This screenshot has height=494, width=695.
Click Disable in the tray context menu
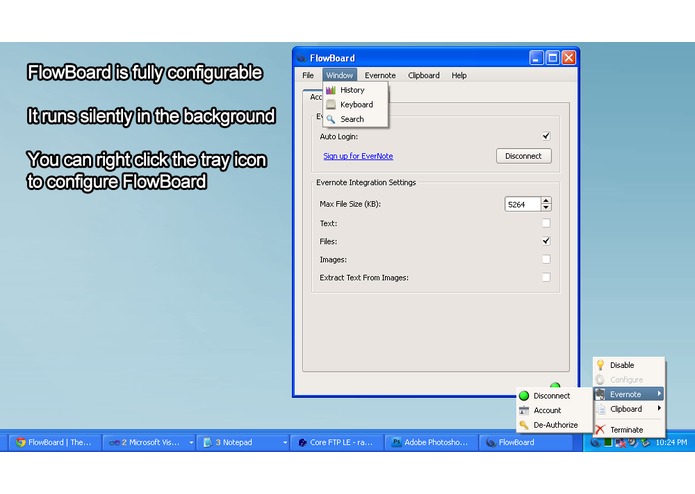(629, 365)
